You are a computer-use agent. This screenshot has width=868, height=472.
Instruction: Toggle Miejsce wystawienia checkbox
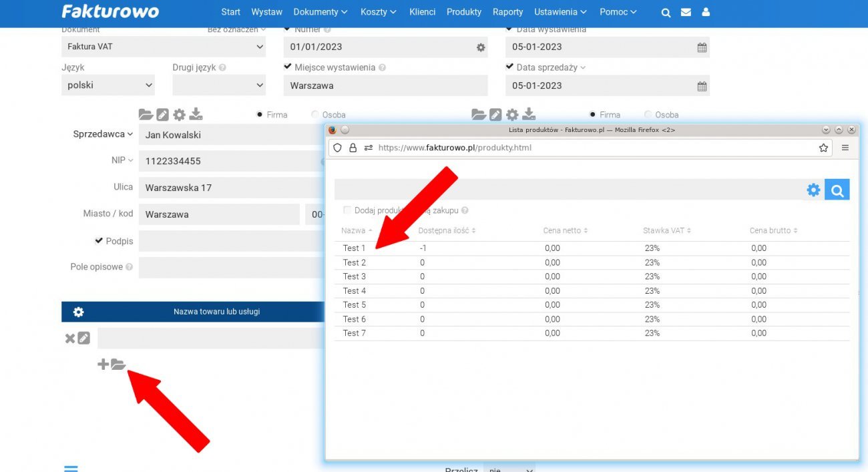tap(288, 67)
